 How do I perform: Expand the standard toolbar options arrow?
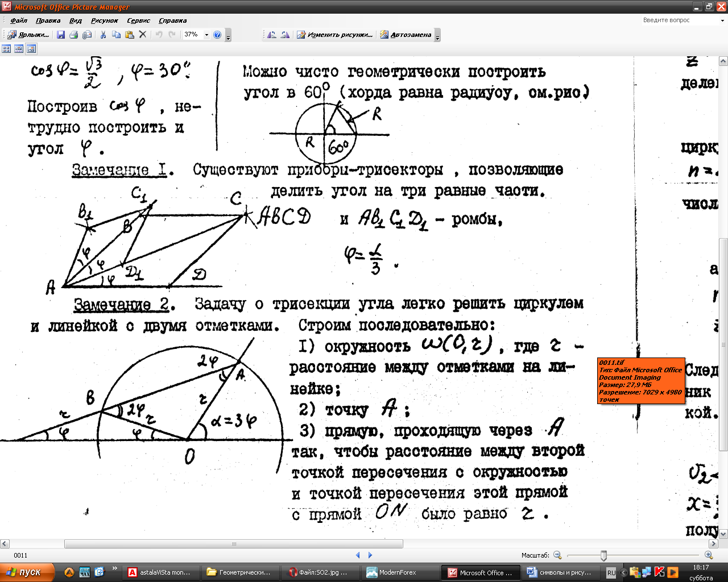point(229,36)
